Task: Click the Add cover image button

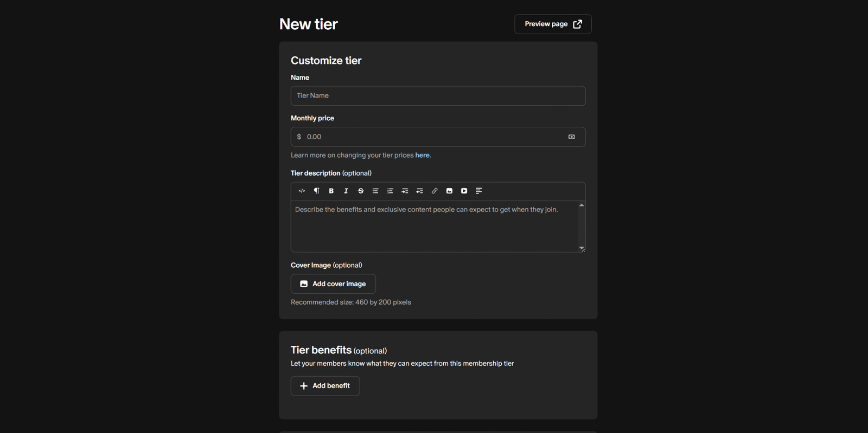Action: coord(333,284)
